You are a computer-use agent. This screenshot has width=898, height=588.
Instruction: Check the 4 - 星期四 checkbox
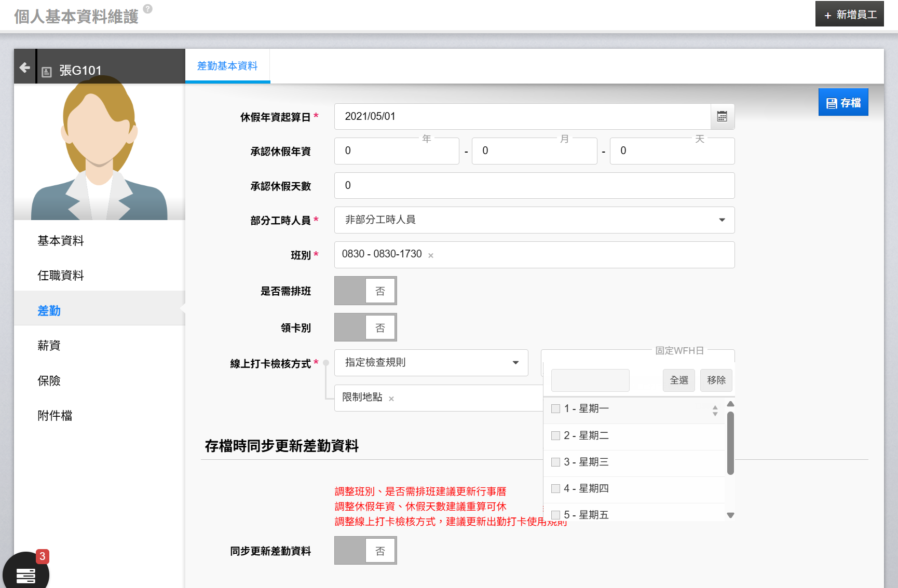pyautogui.click(x=555, y=488)
